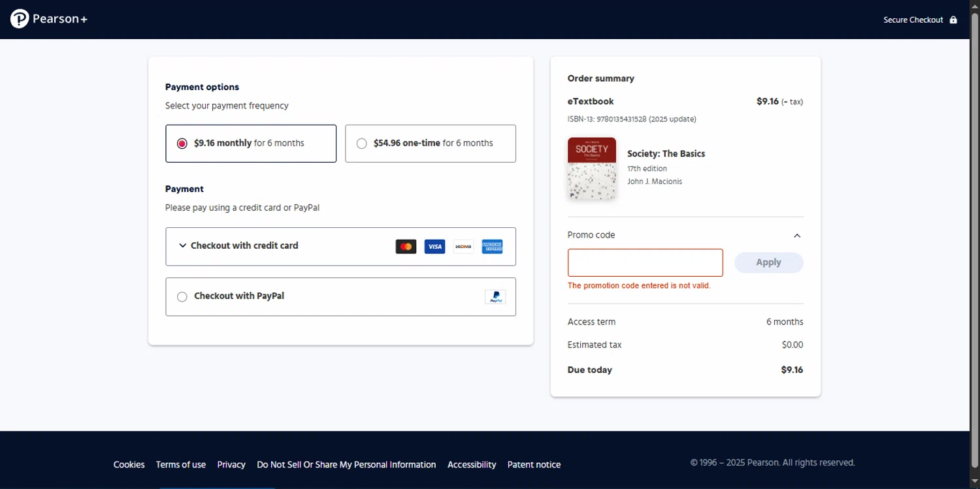
Task: Select the $9.16 monthly radio button
Action: click(182, 144)
